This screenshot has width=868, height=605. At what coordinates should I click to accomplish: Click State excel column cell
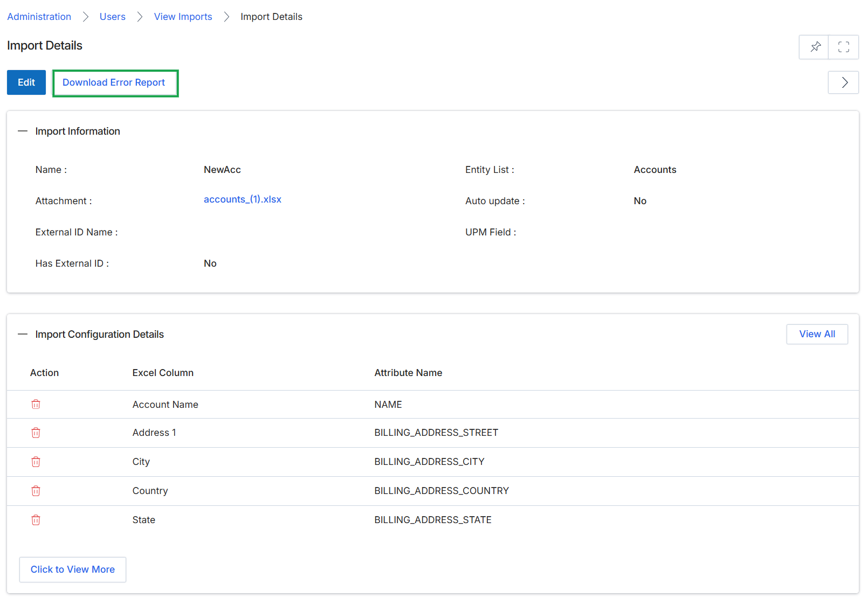(144, 520)
